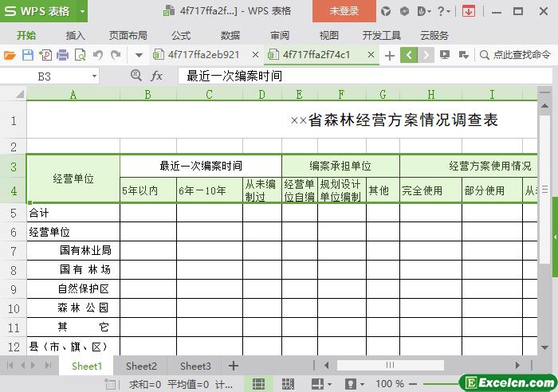Switch to Sheet3 tab
Screen dimensions: 558x392
tap(195, 366)
